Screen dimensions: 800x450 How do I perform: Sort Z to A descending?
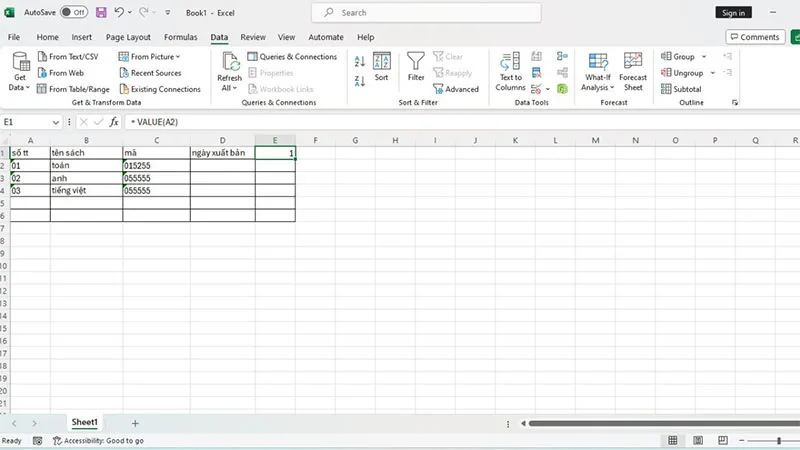pyautogui.click(x=360, y=81)
